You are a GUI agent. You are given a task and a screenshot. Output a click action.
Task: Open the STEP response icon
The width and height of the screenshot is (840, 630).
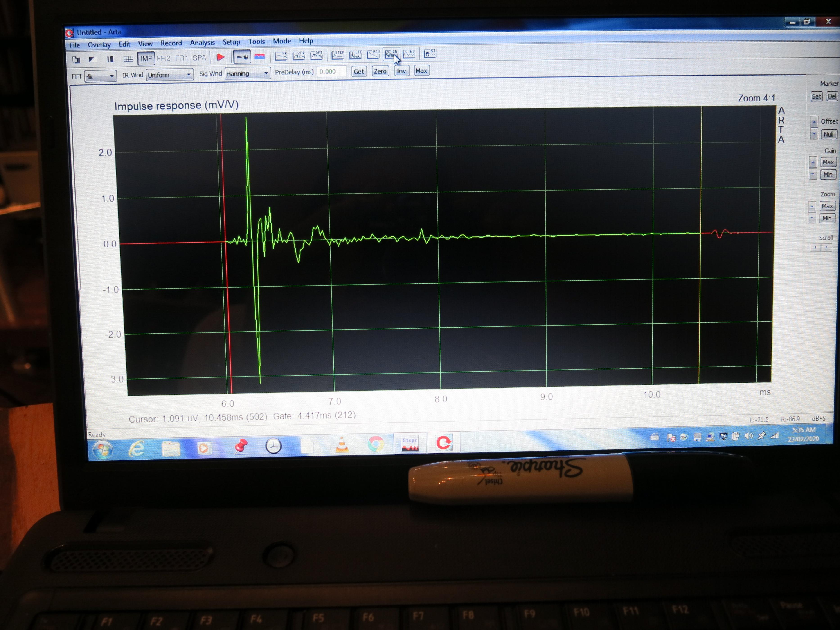pyautogui.click(x=338, y=55)
